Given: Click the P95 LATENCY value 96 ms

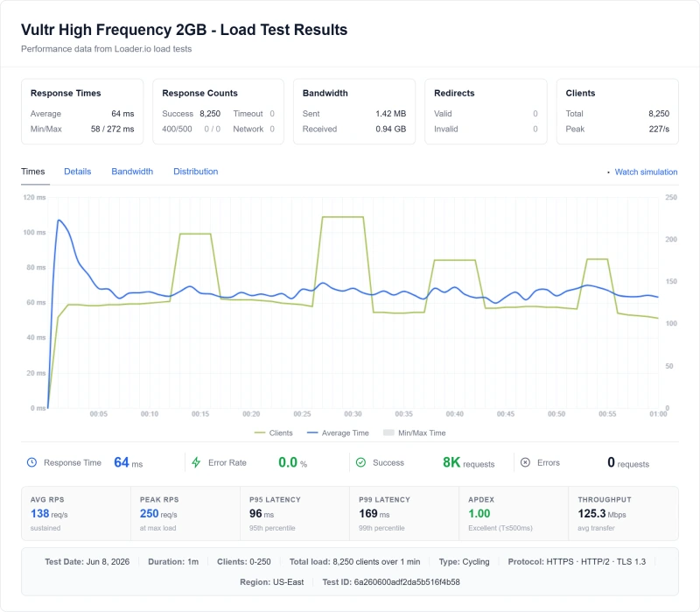Looking at the screenshot, I should (x=262, y=514).
